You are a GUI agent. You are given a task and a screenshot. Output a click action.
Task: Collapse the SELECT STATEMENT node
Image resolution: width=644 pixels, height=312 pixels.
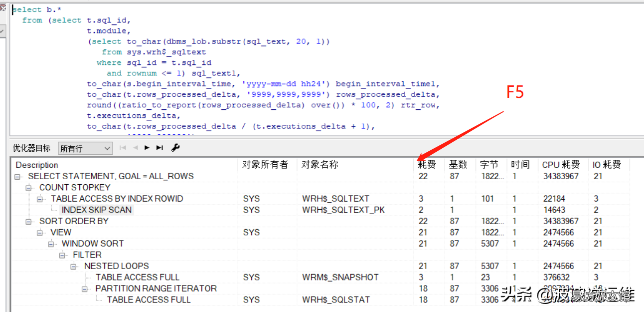[18, 176]
